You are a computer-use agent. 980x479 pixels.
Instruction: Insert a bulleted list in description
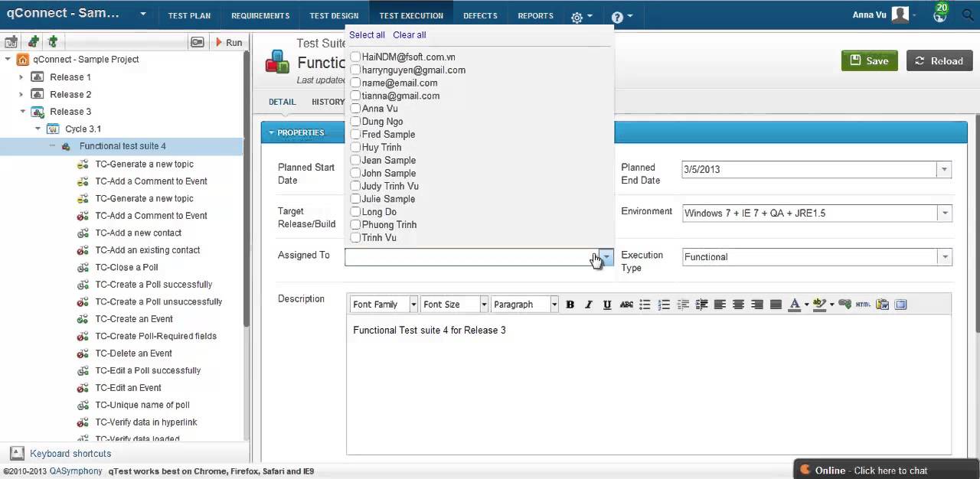[x=645, y=305]
